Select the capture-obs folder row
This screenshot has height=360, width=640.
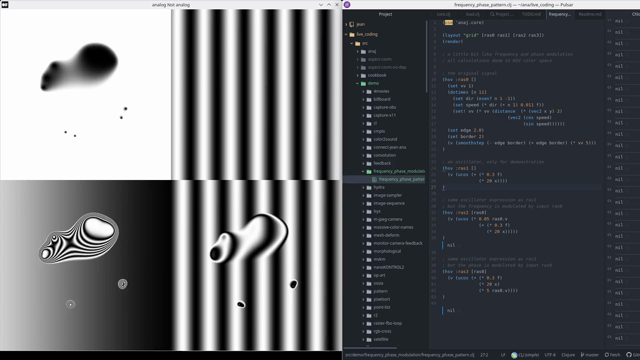385,107
